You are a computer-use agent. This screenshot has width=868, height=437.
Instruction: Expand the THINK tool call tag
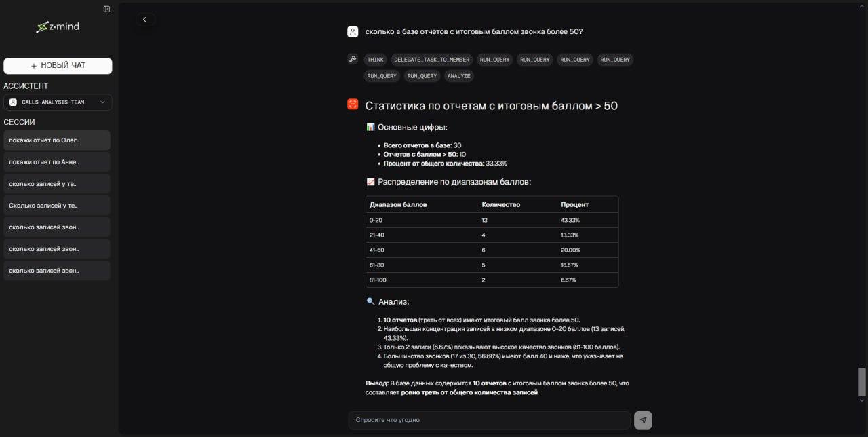pyautogui.click(x=375, y=60)
